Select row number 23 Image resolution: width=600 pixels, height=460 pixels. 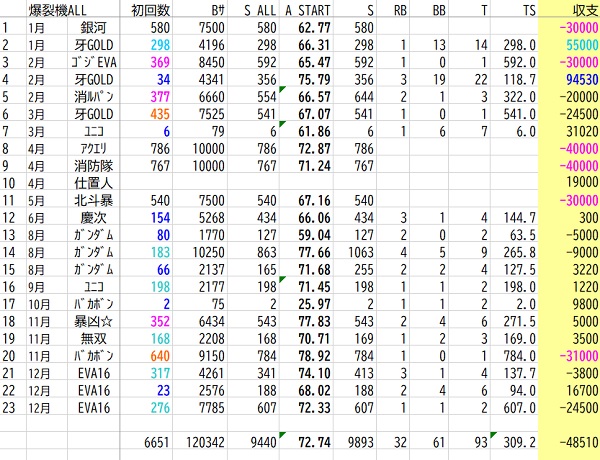tap(8, 407)
